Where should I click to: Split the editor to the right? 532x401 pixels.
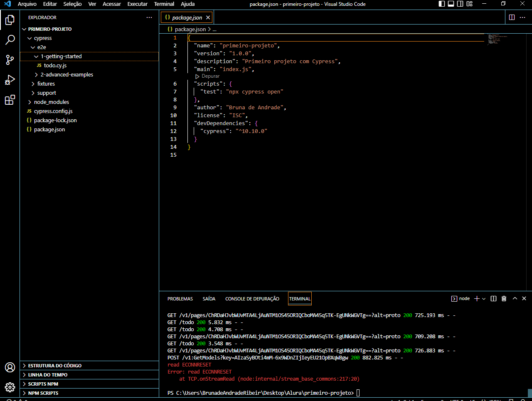512,17
